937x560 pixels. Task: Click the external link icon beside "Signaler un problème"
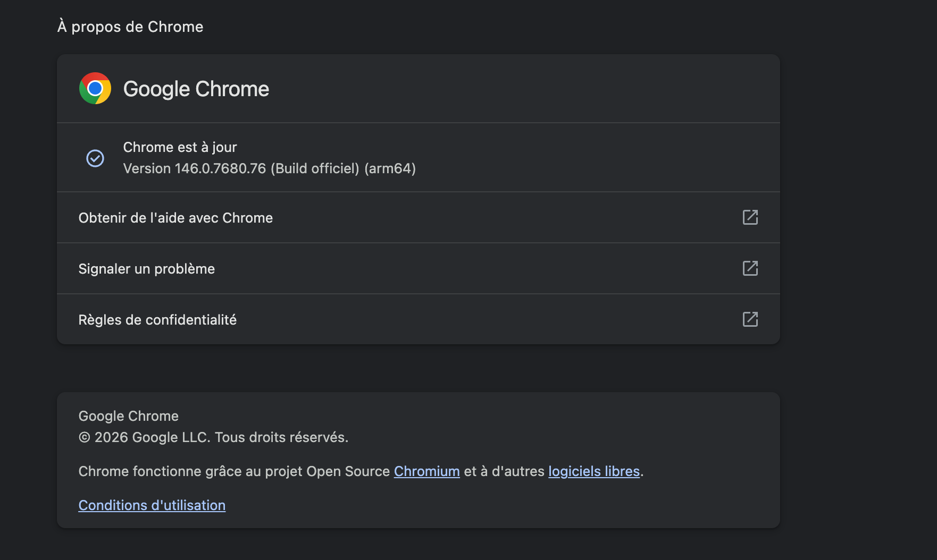tap(750, 268)
